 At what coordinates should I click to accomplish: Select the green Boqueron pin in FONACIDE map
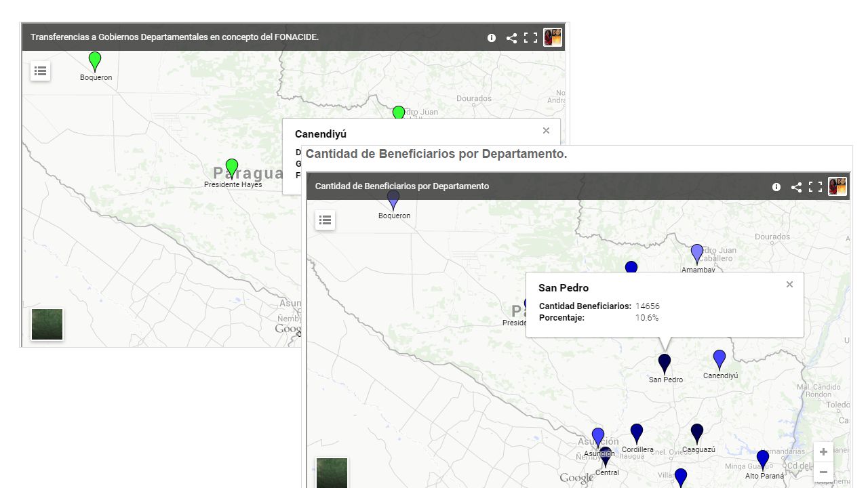tap(95, 62)
